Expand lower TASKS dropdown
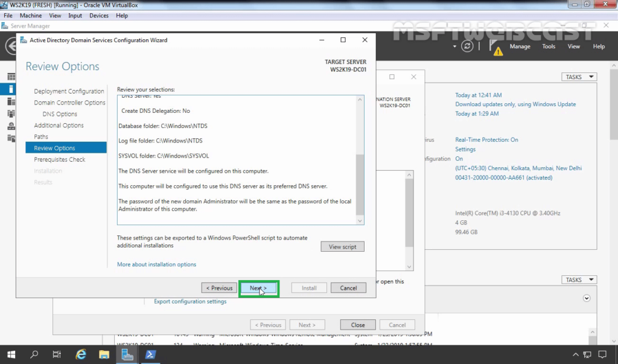 579,279
